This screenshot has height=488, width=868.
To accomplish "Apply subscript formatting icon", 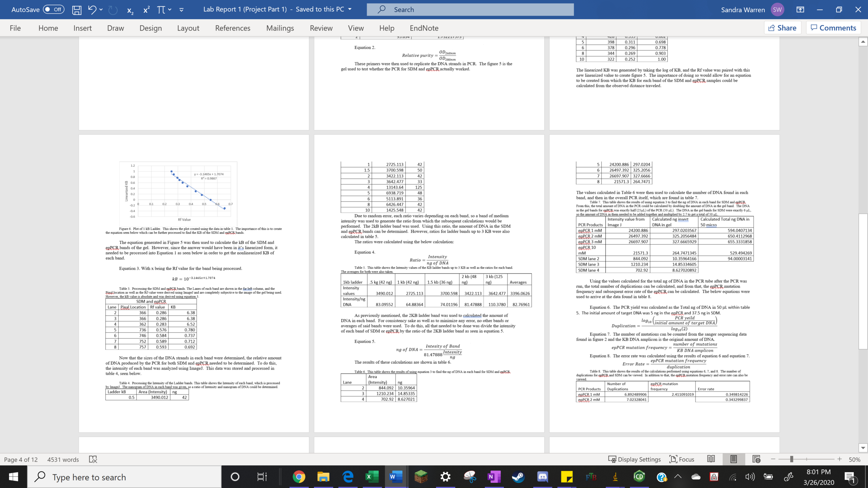I will pos(130,10).
